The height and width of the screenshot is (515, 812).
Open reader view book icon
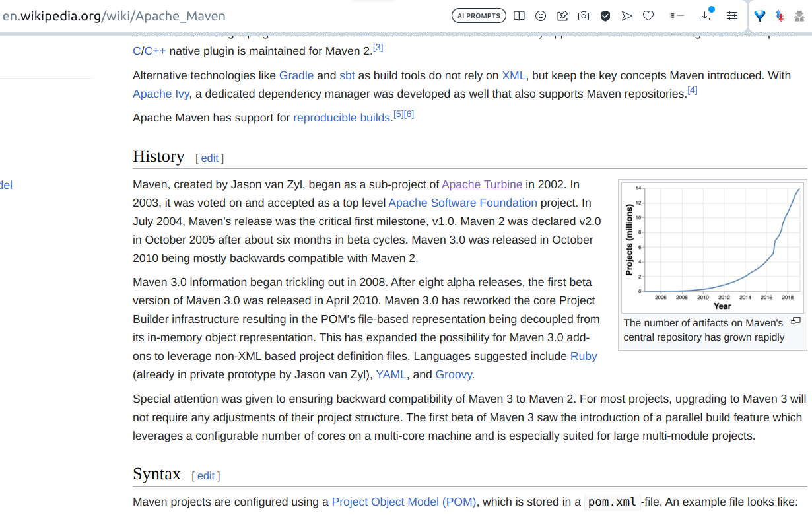520,16
